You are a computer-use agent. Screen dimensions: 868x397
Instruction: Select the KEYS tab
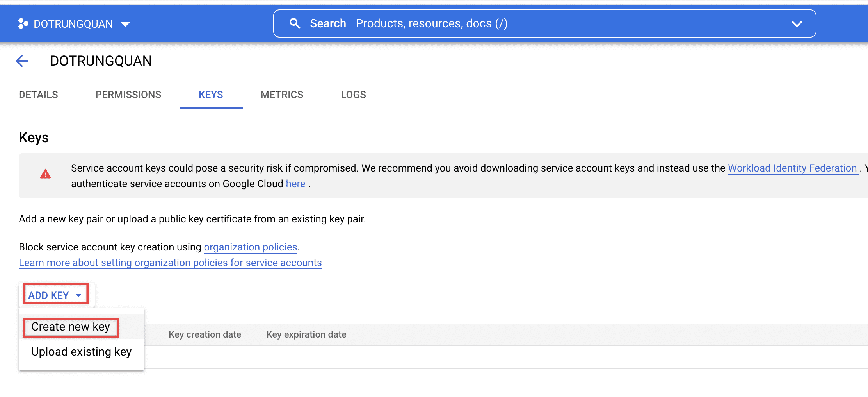(211, 95)
